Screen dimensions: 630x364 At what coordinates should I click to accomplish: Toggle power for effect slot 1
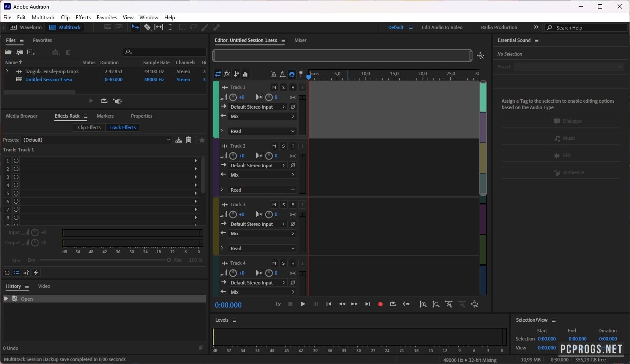[16, 161]
